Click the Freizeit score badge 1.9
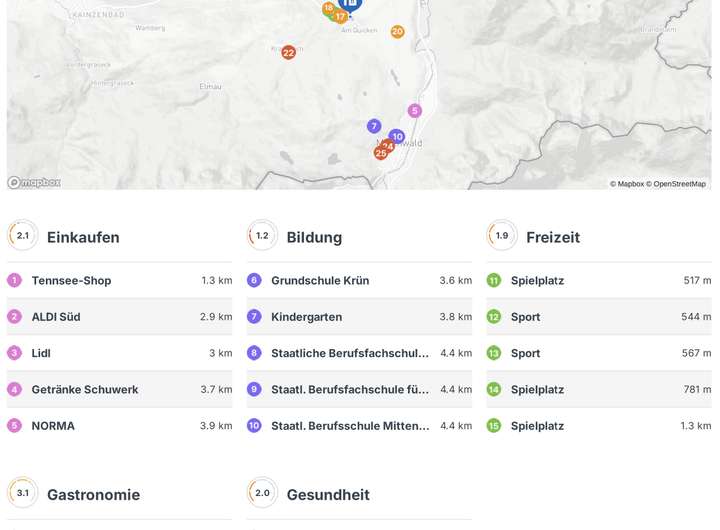The height and width of the screenshot is (530, 720). pyautogui.click(x=502, y=236)
